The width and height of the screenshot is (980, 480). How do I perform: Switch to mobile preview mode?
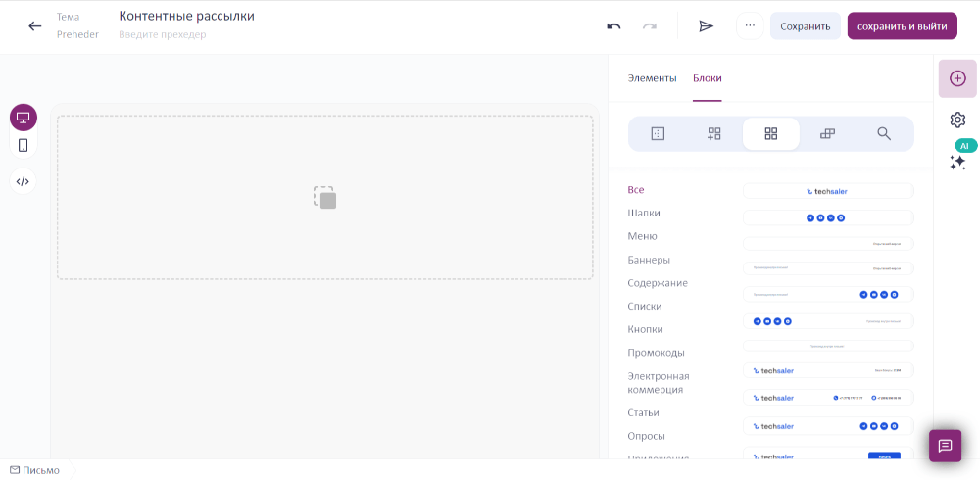[24, 145]
